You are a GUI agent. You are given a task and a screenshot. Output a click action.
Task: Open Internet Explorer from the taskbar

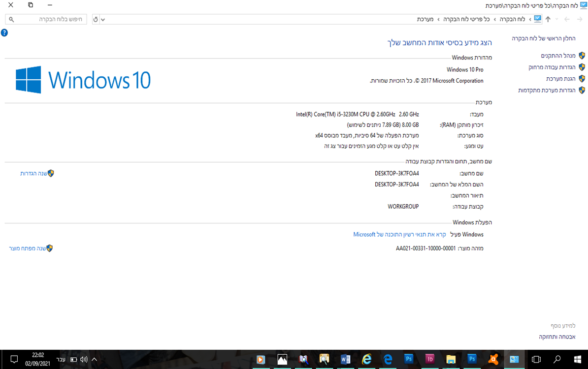366,359
